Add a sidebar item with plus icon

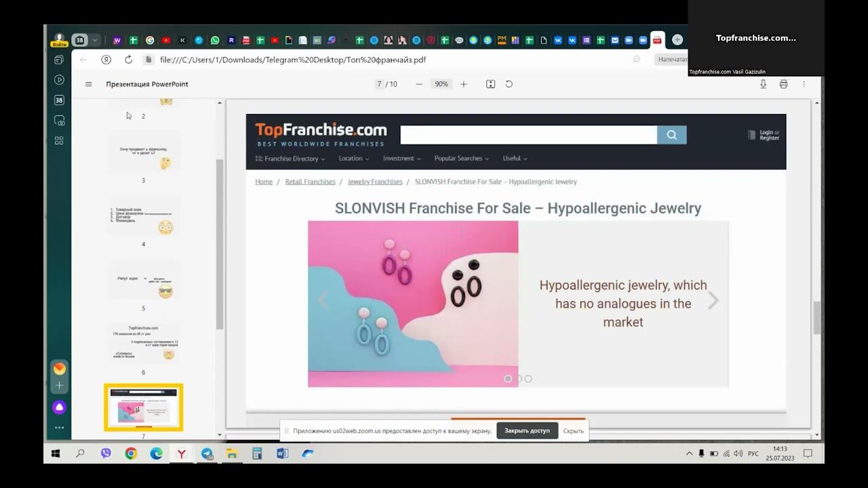60,386
